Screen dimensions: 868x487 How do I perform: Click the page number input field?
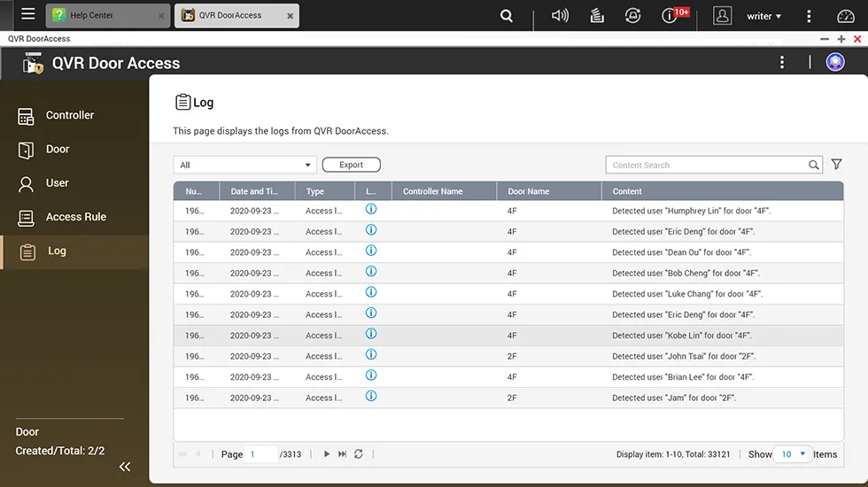261,454
